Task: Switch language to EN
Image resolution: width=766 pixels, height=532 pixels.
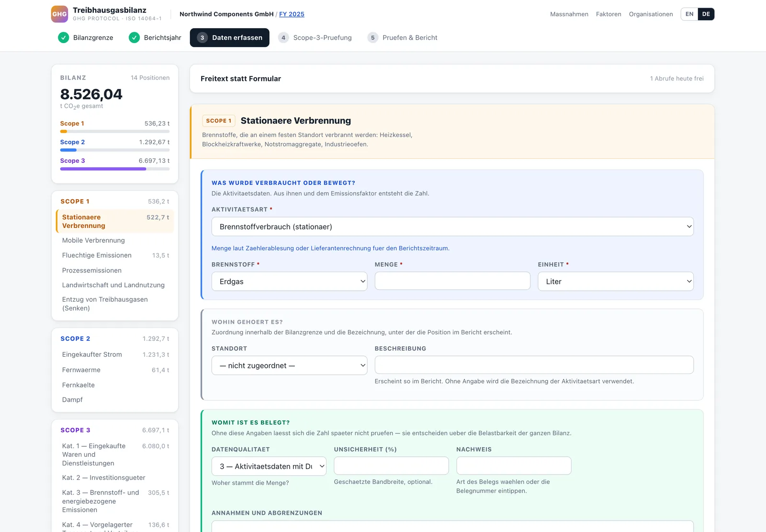Action: pos(689,14)
